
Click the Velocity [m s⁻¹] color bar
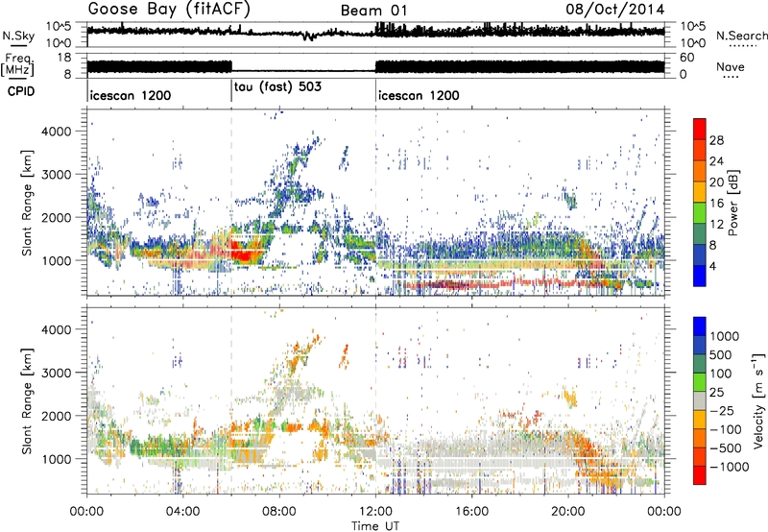pos(700,400)
